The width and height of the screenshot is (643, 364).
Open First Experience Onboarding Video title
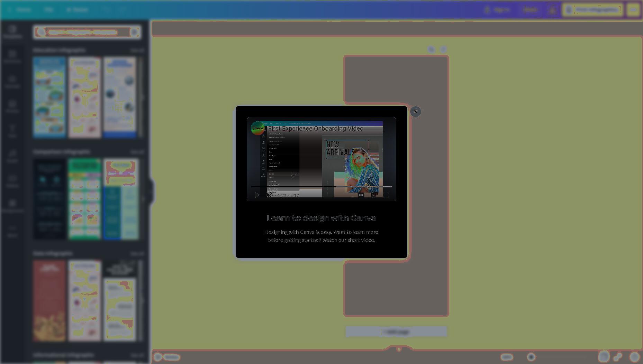click(x=316, y=129)
